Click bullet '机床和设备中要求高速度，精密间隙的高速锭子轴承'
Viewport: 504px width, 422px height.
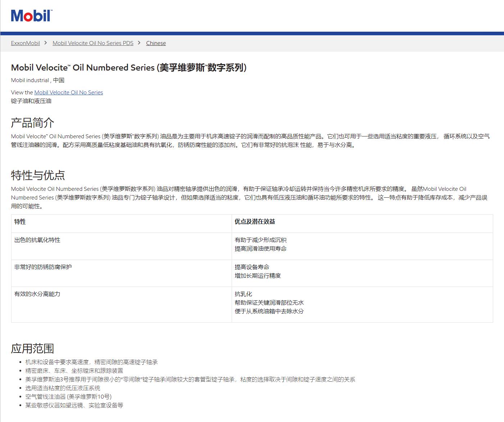92,362
